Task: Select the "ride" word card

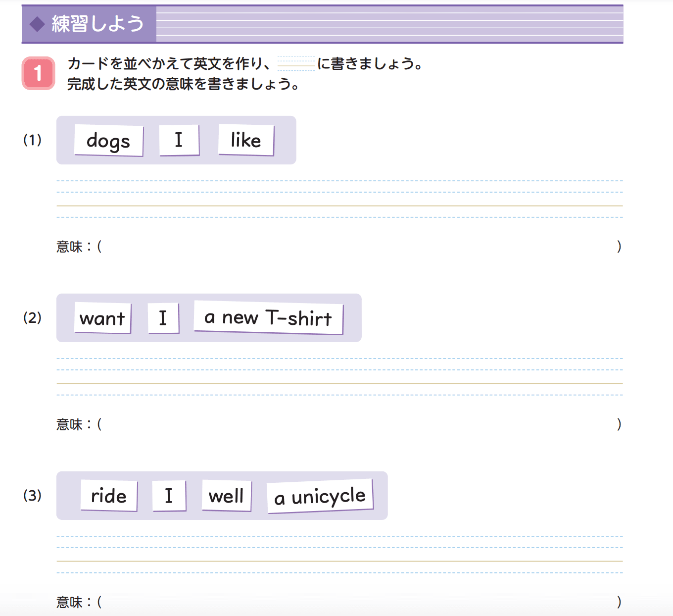Action: point(109,496)
